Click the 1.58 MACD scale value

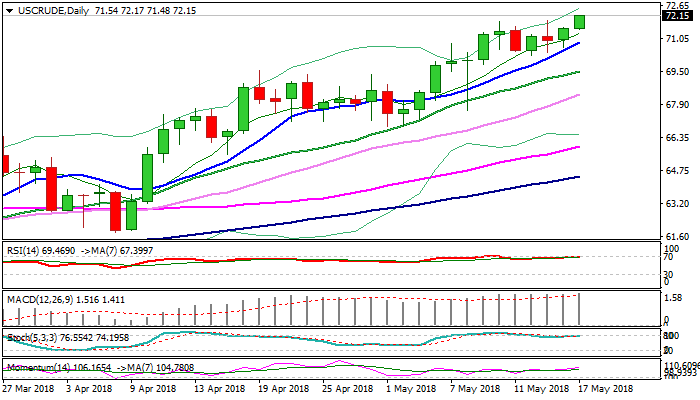point(674,297)
